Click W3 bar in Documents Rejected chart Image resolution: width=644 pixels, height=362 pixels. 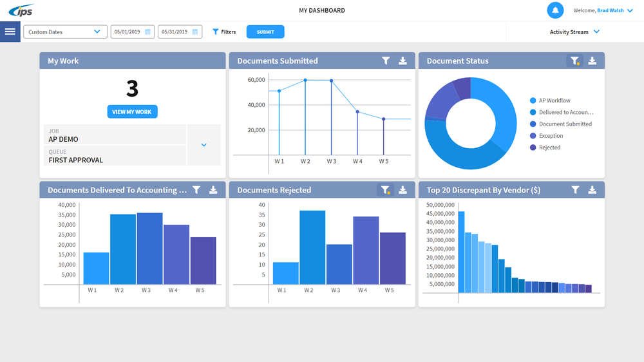pyautogui.click(x=339, y=264)
